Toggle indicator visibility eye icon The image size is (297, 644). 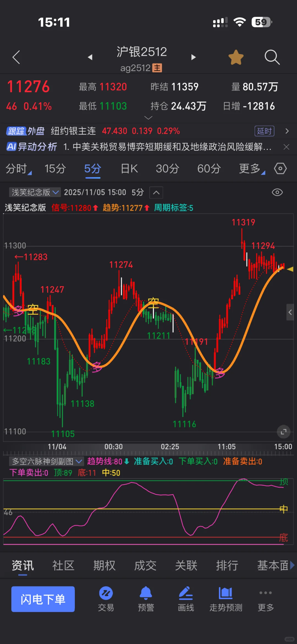coord(277,192)
